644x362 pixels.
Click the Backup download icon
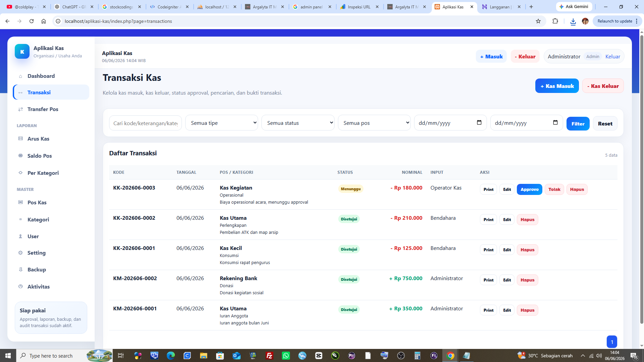tap(20, 269)
